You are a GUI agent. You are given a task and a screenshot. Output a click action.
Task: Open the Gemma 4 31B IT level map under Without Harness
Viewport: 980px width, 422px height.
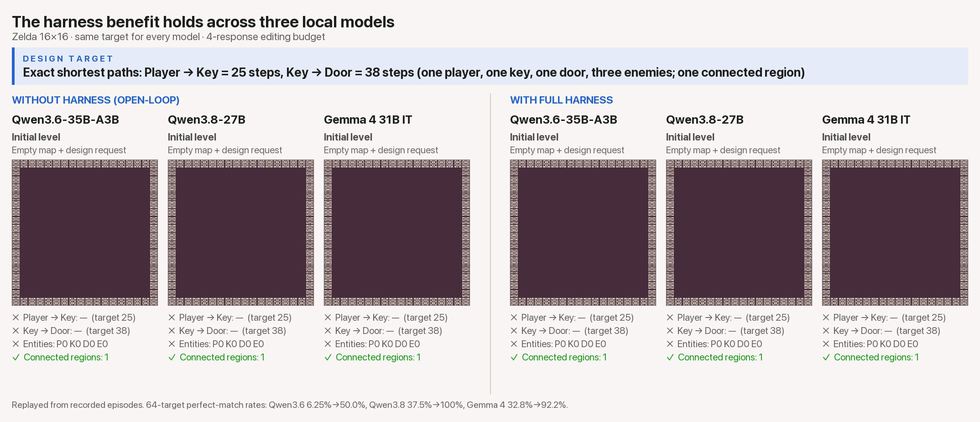coord(397,233)
